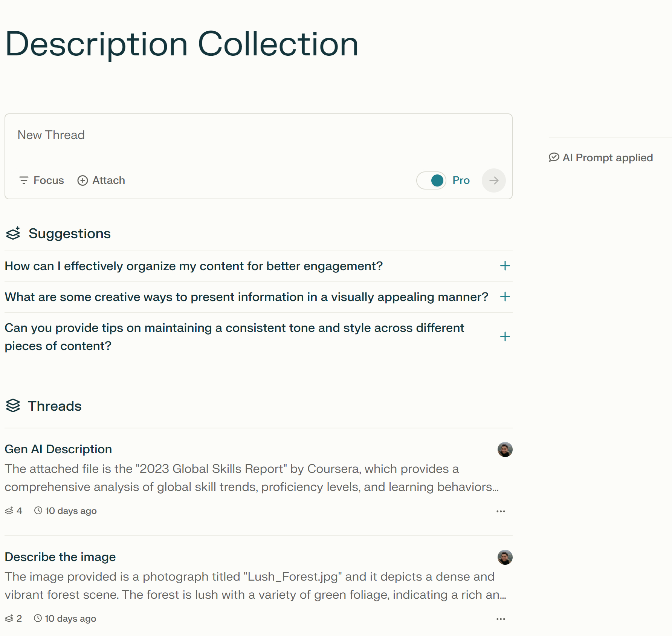Click the submit arrow button
The height and width of the screenshot is (636, 672).
pos(493,180)
